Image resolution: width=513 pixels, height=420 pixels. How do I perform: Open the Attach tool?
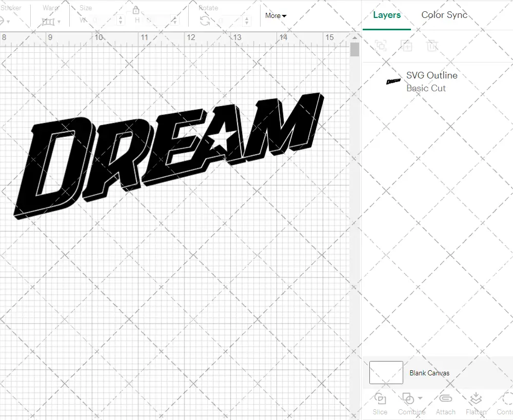pyautogui.click(x=445, y=404)
